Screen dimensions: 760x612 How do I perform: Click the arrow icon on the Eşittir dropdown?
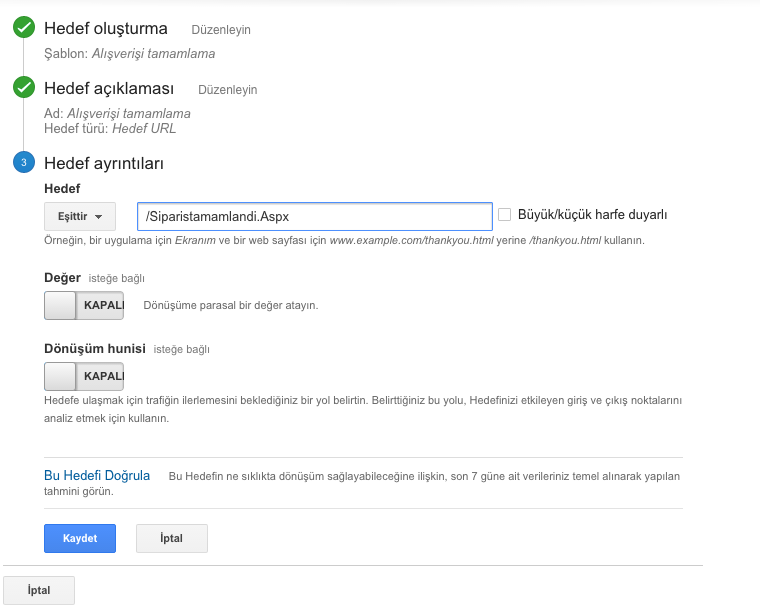pos(98,217)
